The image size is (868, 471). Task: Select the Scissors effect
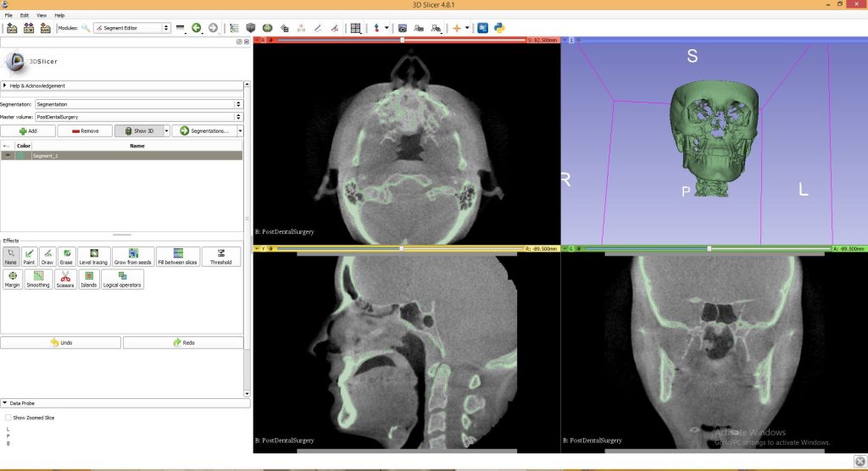click(64, 280)
